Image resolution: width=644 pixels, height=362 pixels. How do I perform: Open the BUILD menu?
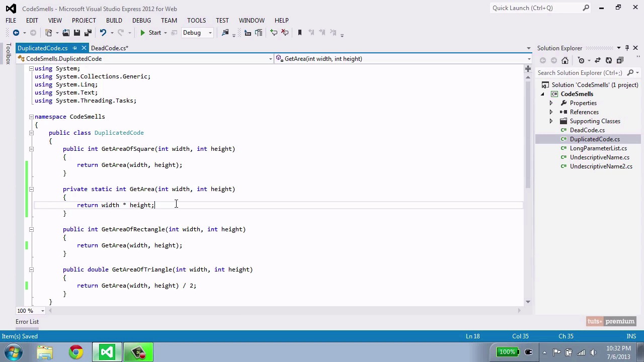point(114,20)
